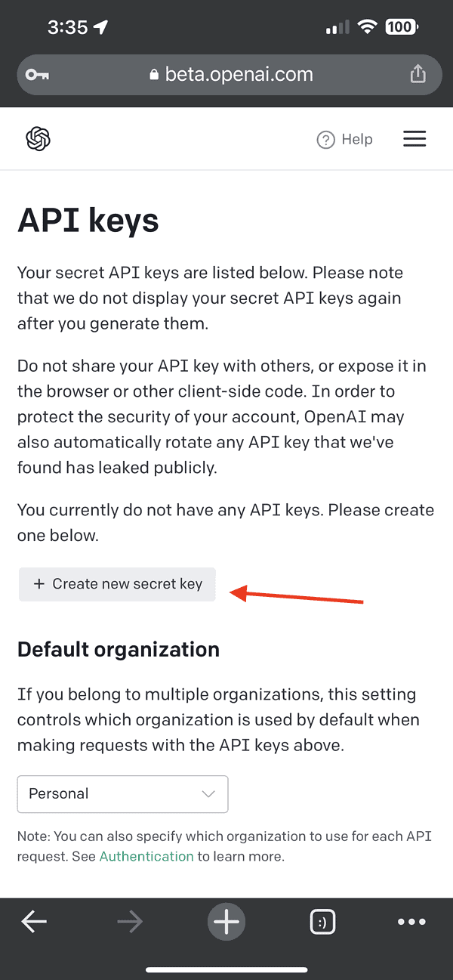This screenshot has width=453, height=980.
Task: Open the tab switcher icon
Action: pos(322,921)
